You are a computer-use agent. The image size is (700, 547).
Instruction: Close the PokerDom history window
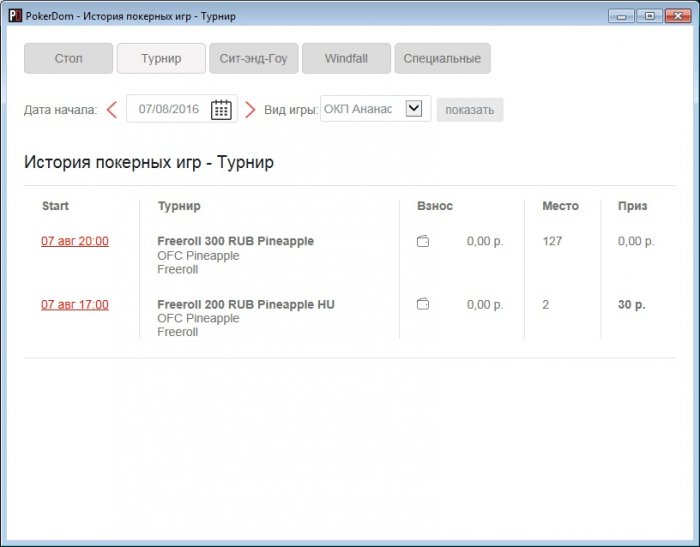(675, 15)
